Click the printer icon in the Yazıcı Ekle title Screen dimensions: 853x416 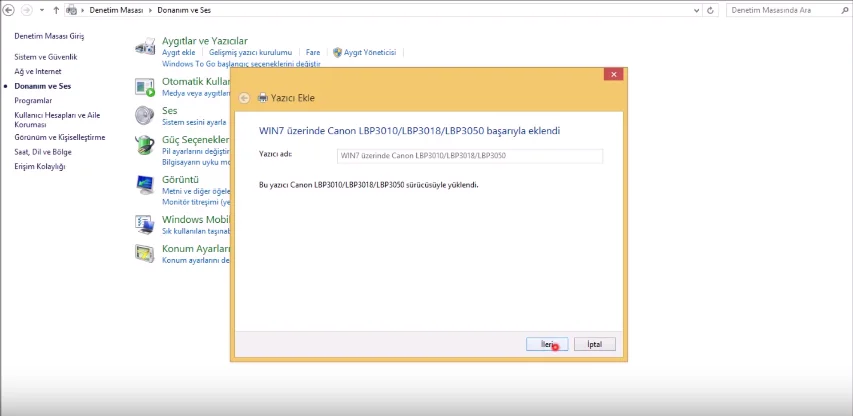click(x=263, y=98)
